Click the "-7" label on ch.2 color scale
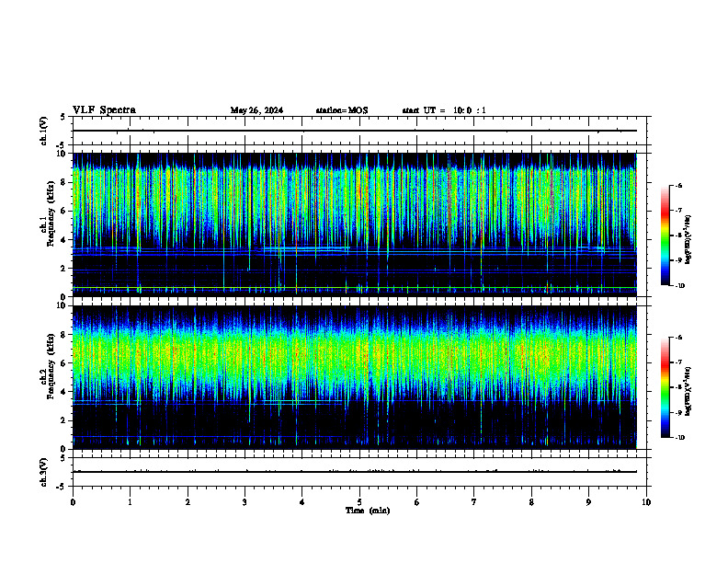This screenshot has width=728, height=563. tap(678, 362)
